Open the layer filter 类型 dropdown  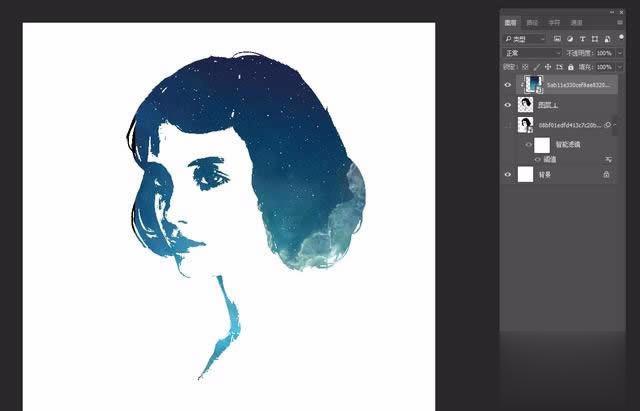[524, 39]
